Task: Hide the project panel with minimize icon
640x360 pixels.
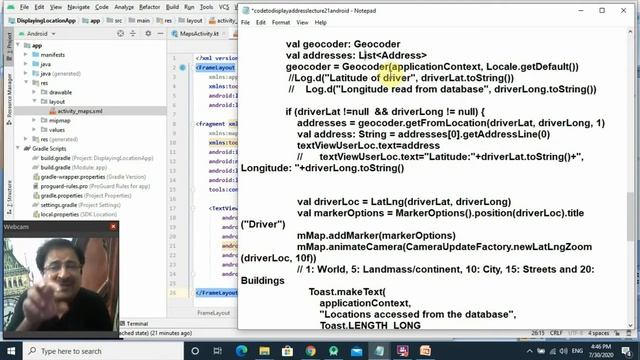Action: 160,33
